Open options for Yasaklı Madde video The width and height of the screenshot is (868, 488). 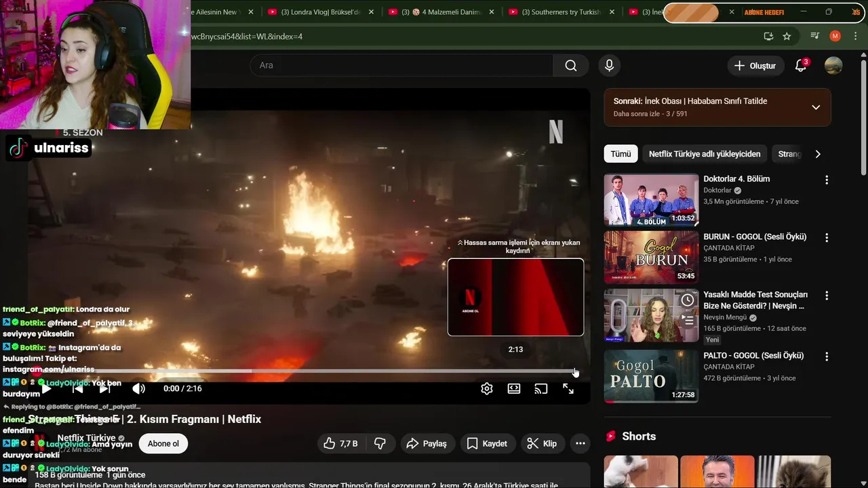point(826,296)
